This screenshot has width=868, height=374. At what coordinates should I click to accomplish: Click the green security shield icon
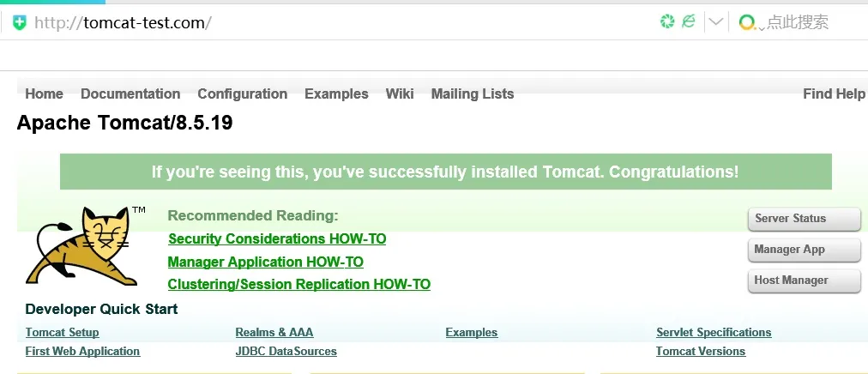tap(19, 23)
